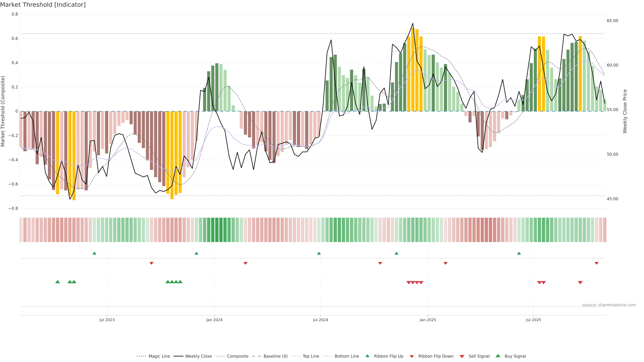Toggle the Top Line legend entry
Image resolution: width=644 pixels, height=362 pixels.
311,356
